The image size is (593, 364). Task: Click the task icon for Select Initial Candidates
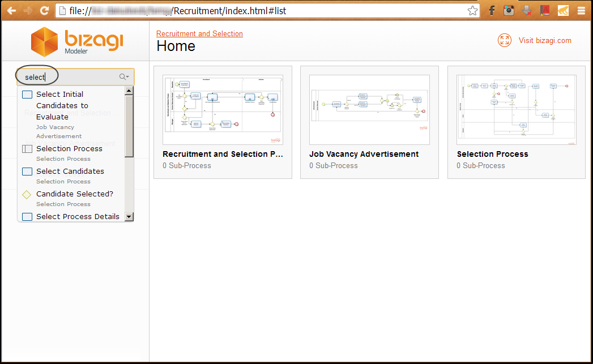27,95
